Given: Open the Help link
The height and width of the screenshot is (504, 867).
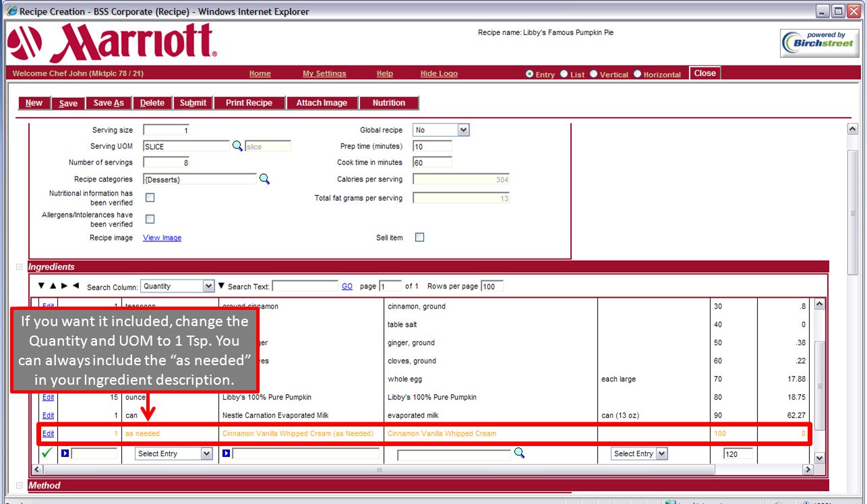Looking at the screenshot, I should (384, 74).
